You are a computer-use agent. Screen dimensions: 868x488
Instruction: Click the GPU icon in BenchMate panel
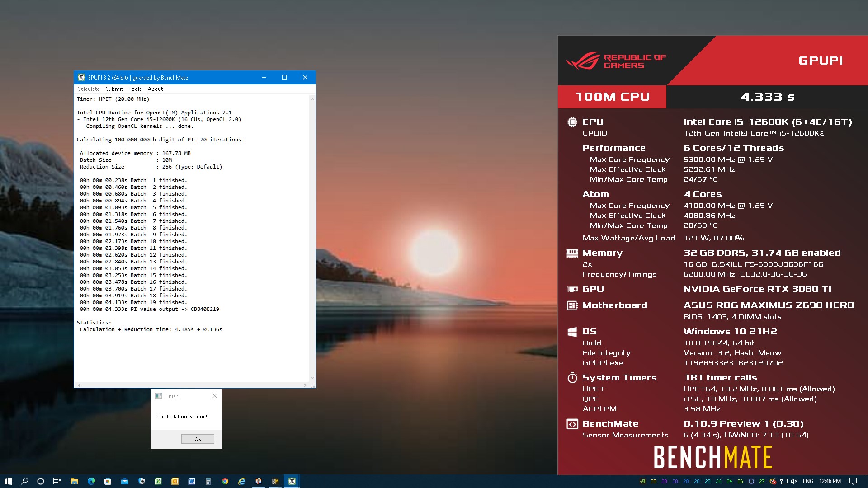pos(572,289)
